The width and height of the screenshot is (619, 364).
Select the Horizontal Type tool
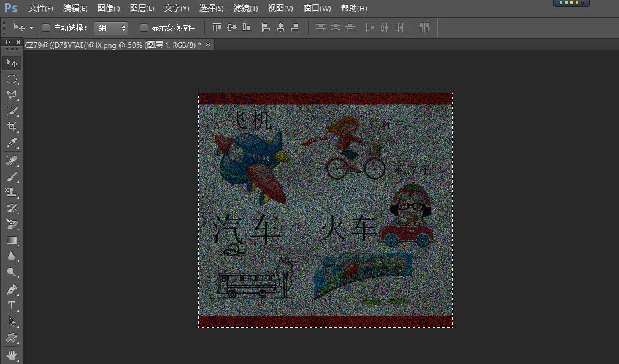(x=12, y=306)
